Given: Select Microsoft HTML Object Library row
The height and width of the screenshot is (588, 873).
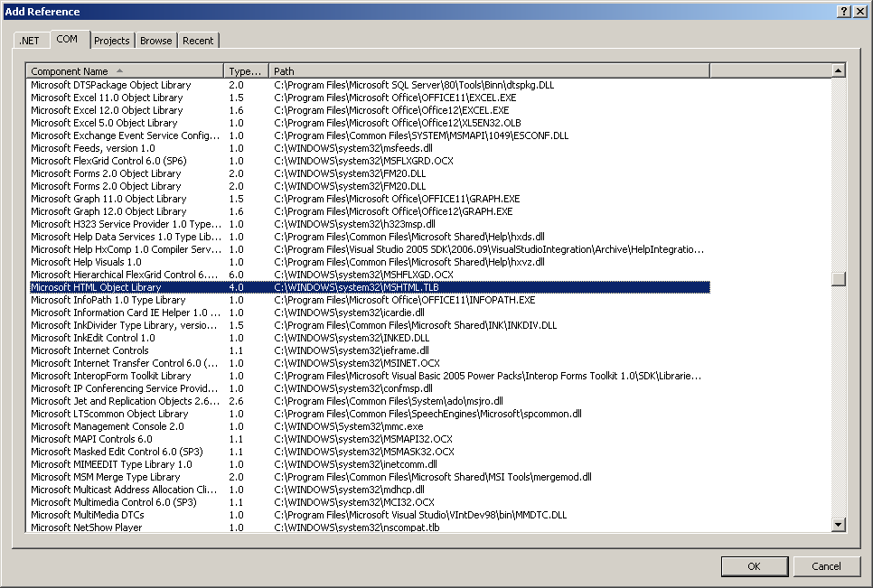Looking at the screenshot, I should [x=370, y=287].
